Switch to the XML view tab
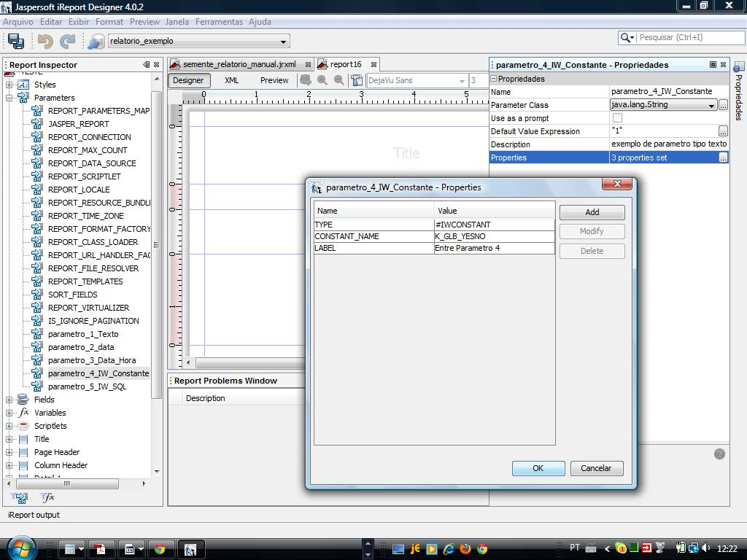Image resolution: width=747 pixels, height=560 pixels. pos(231,80)
